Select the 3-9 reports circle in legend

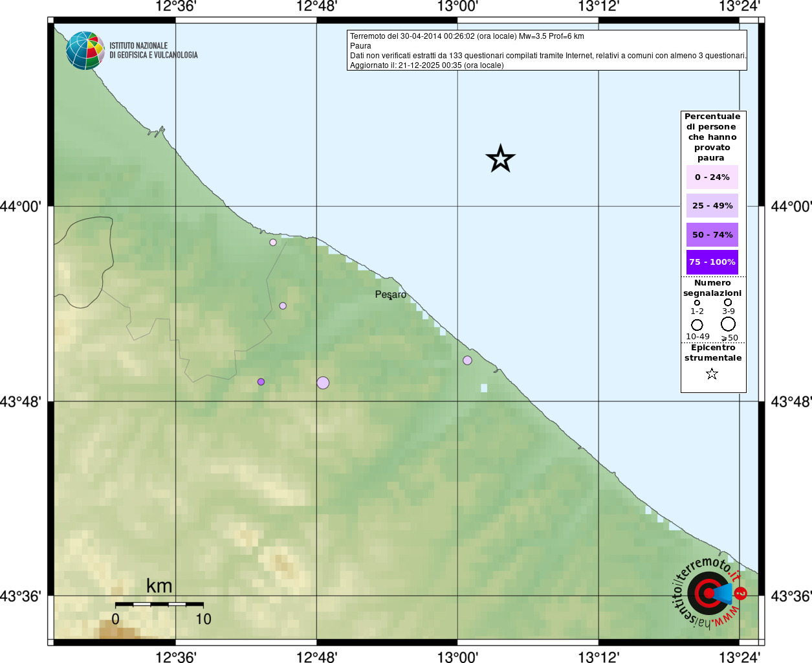point(728,302)
